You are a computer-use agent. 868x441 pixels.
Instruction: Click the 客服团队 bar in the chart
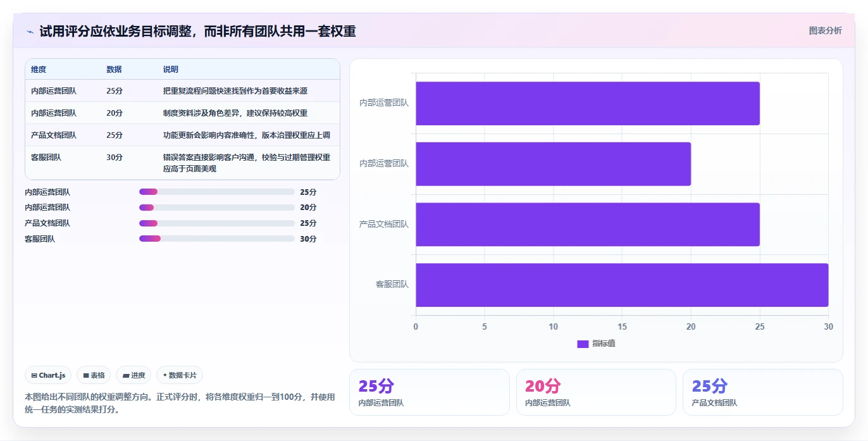click(622, 285)
